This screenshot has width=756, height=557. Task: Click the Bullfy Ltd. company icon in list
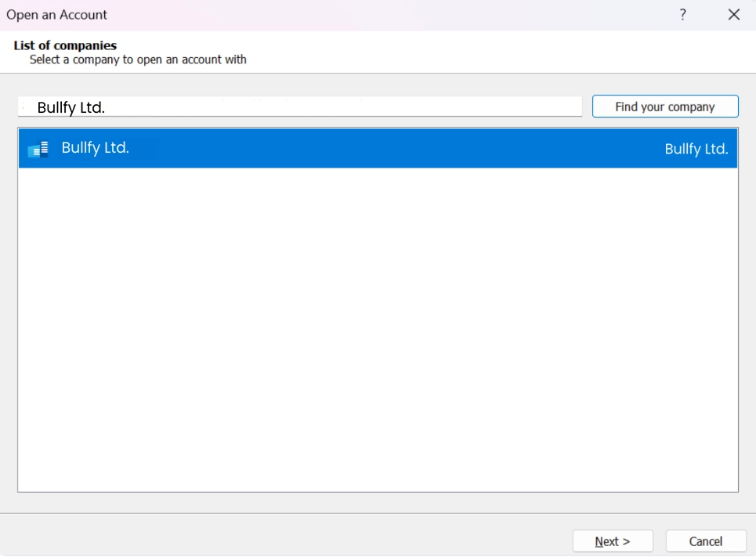[38, 149]
